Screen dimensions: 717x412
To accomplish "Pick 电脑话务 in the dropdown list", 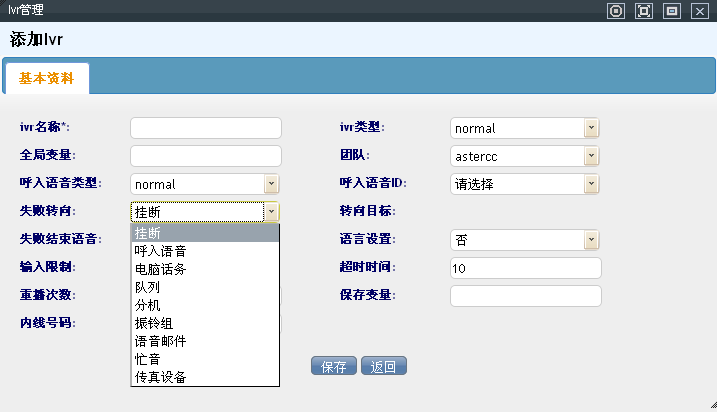I will pos(205,269).
